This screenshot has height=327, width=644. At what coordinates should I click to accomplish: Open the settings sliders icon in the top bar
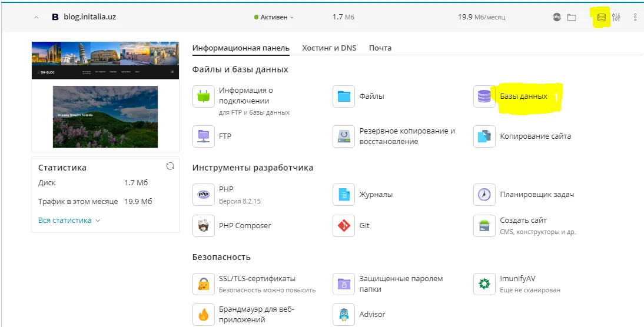point(616,17)
